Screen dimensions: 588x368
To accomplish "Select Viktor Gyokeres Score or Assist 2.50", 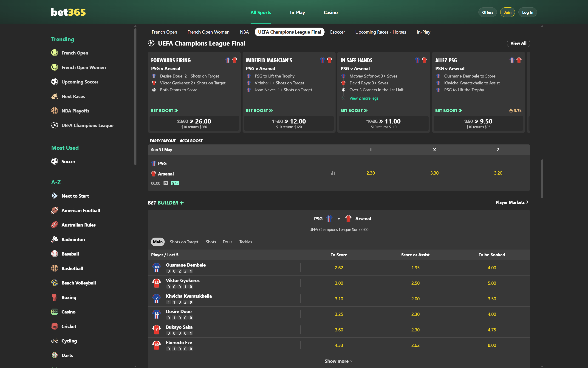I will pos(415,283).
